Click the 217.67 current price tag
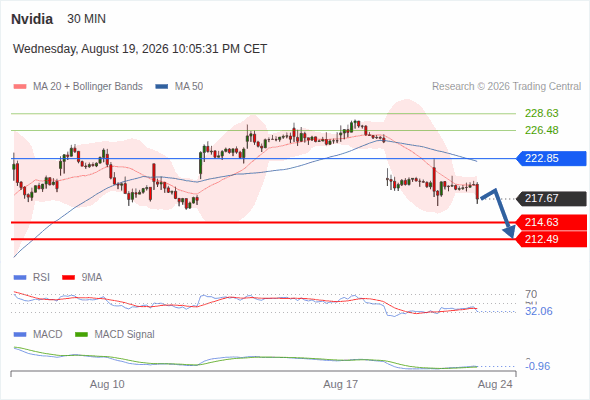Screen dimensions: 590x400 (551, 198)
